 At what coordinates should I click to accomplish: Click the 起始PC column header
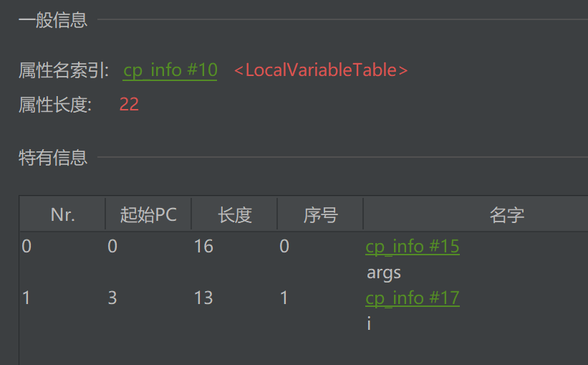(148, 215)
